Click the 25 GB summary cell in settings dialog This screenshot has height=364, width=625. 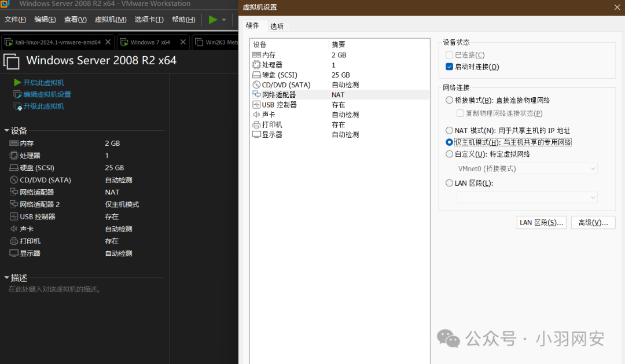[341, 75]
